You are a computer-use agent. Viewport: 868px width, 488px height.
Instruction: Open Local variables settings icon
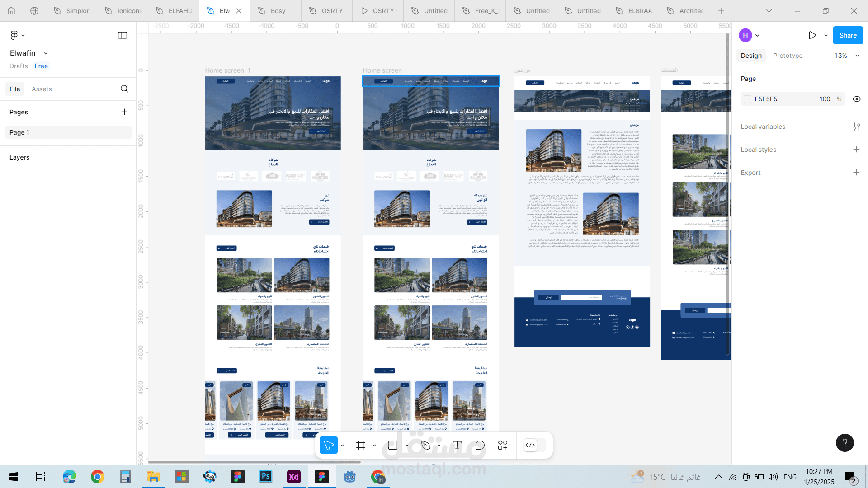point(856,127)
